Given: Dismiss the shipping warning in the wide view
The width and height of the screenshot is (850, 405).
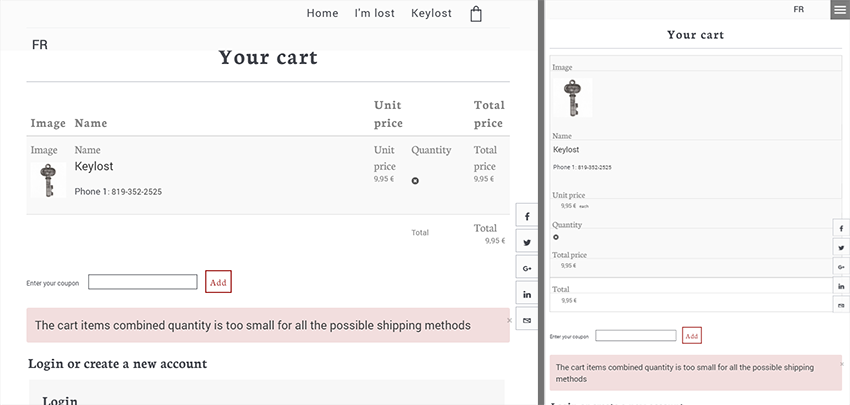Looking at the screenshot, I should pyautogui.click(x=509, y=320).
